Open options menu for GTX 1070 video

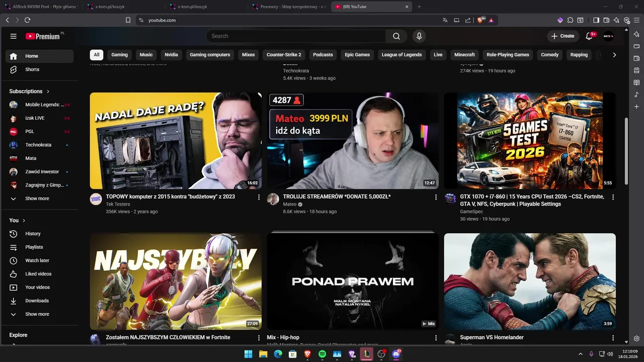click(613, 197)
